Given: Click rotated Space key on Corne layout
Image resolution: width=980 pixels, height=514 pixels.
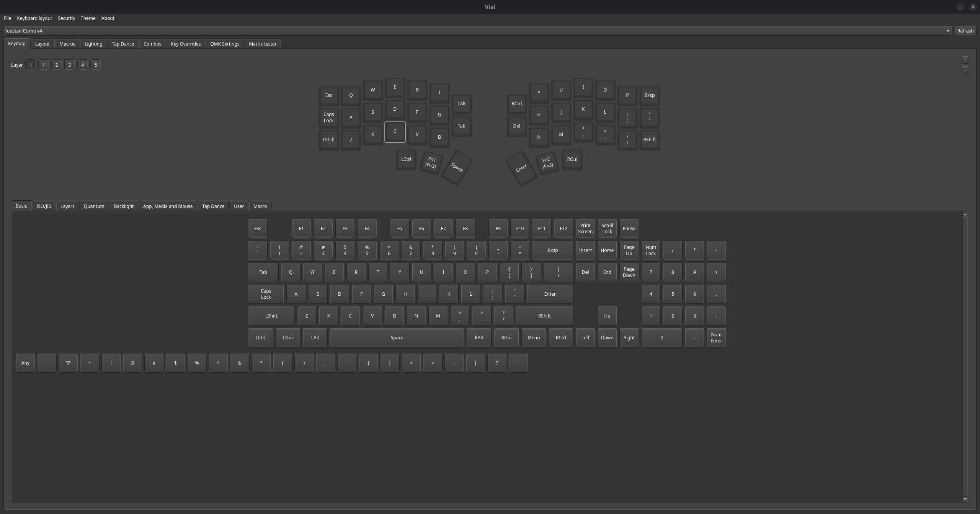Looking at the screenshot, I should click(457, 167).
